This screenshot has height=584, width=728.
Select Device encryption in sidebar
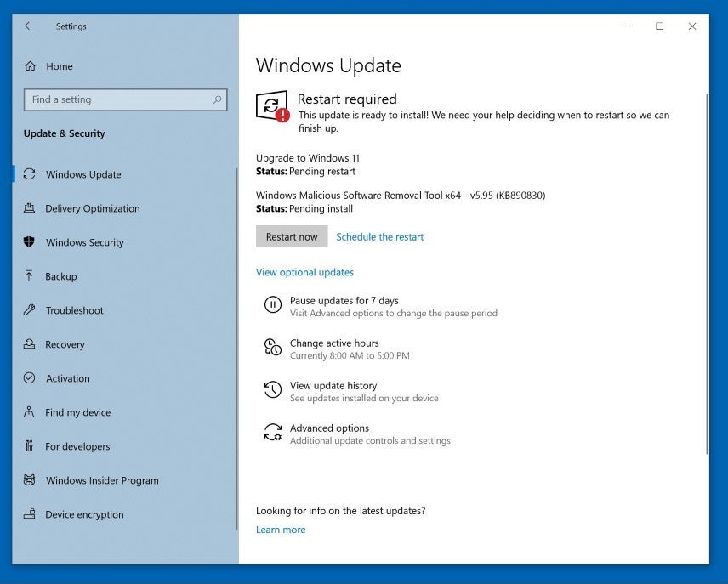[x=84, y=514]
